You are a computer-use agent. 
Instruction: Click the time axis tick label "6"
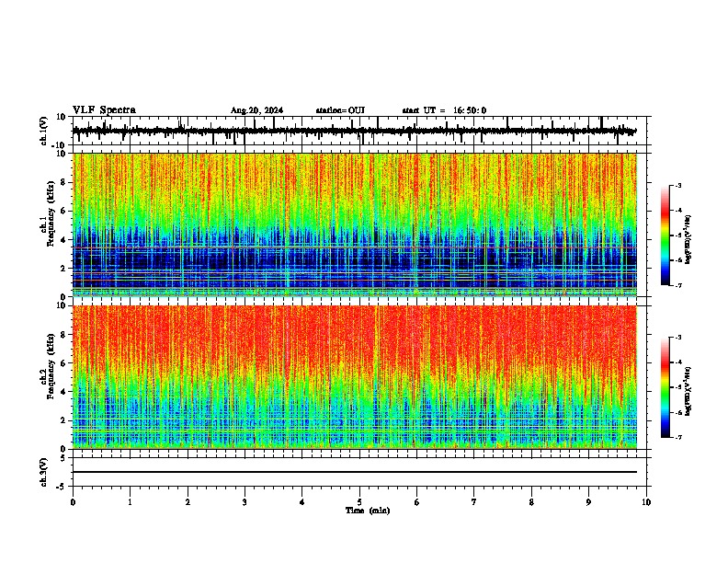(x=417, y=502)
